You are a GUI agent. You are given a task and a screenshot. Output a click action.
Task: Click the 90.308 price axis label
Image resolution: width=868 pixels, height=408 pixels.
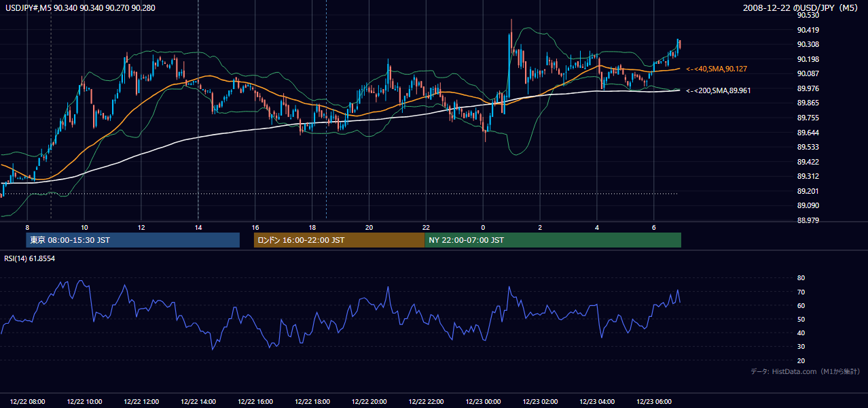[x=808, y=44]
